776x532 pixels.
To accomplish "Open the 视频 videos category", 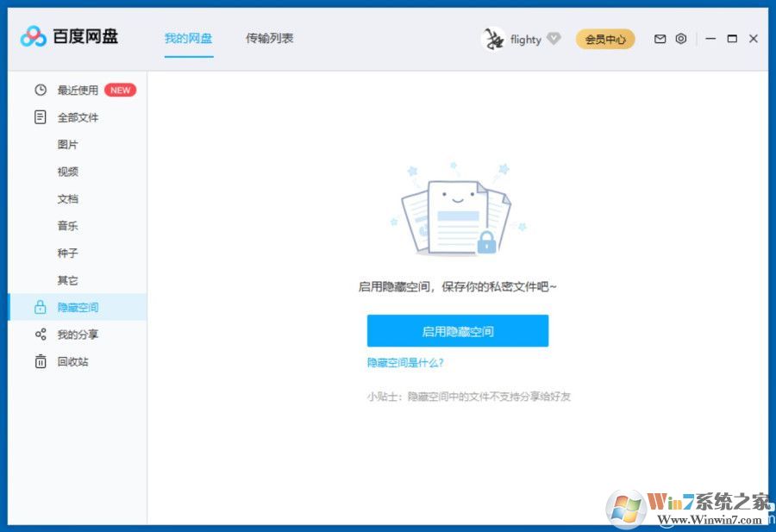I will click(69, 171).
